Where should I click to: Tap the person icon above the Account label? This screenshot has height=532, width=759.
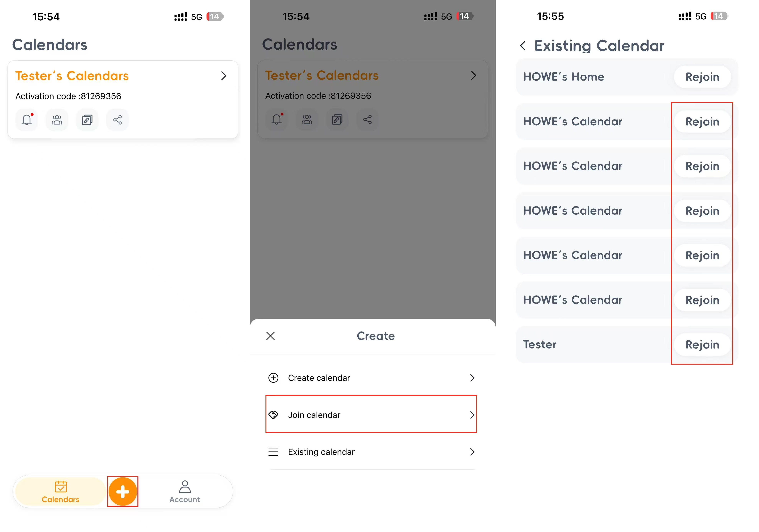click(x=185, y=486)
